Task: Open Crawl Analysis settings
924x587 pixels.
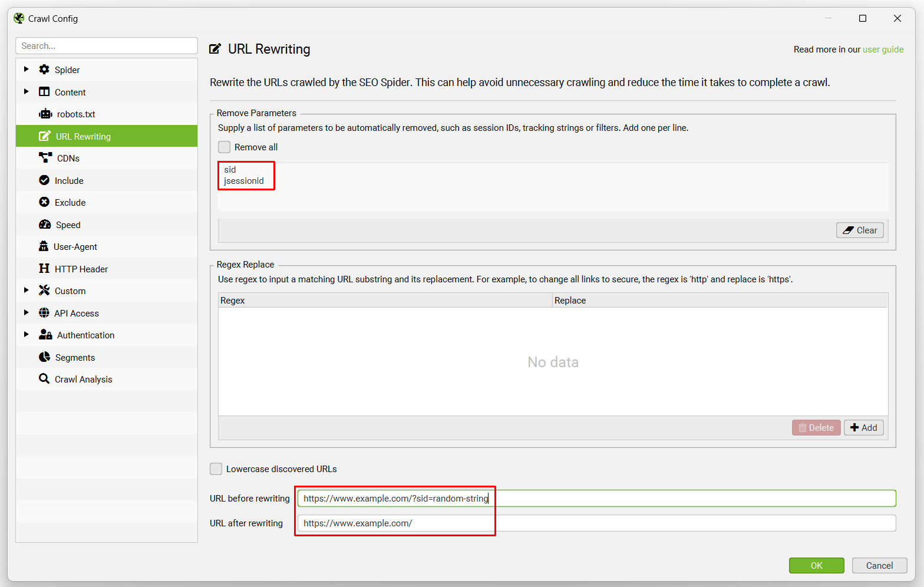Action: click(107, 379)
